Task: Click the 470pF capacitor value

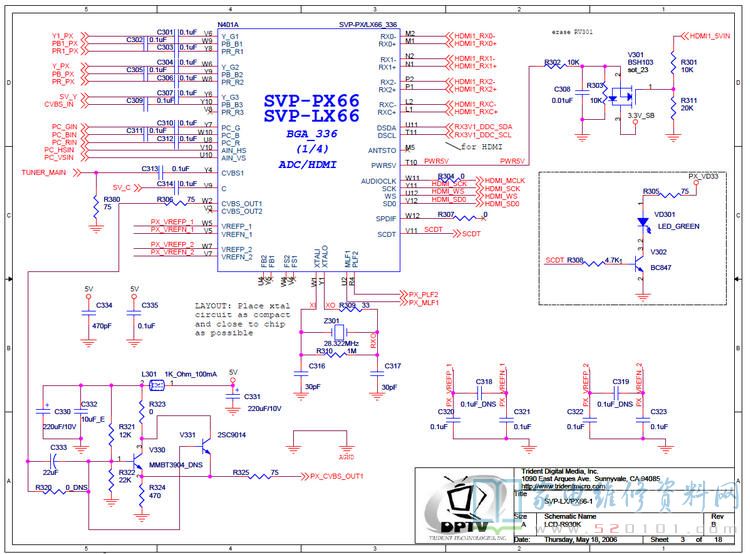Action: coord(102,326)
